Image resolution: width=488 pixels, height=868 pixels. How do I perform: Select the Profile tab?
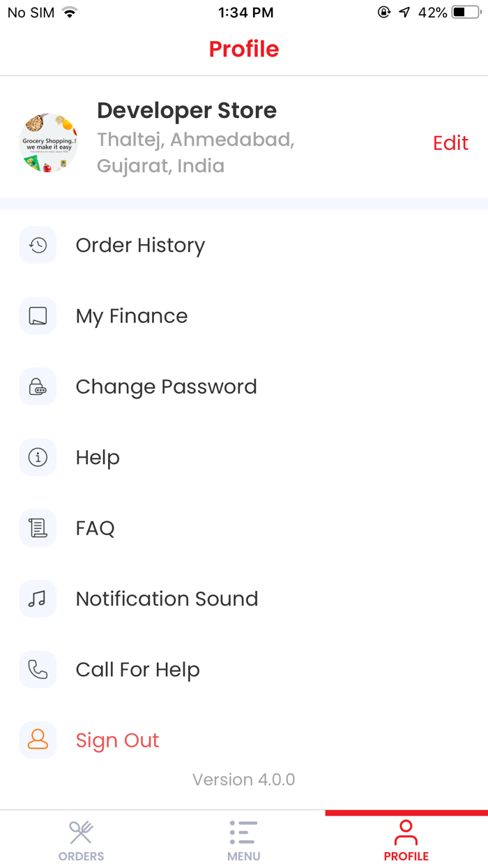[406, 840]
